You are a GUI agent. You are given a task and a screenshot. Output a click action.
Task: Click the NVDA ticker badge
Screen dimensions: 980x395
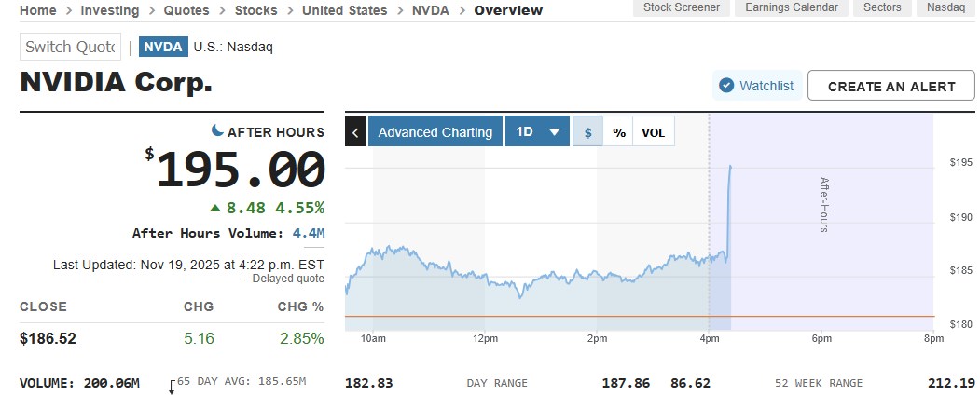point(163,47)
